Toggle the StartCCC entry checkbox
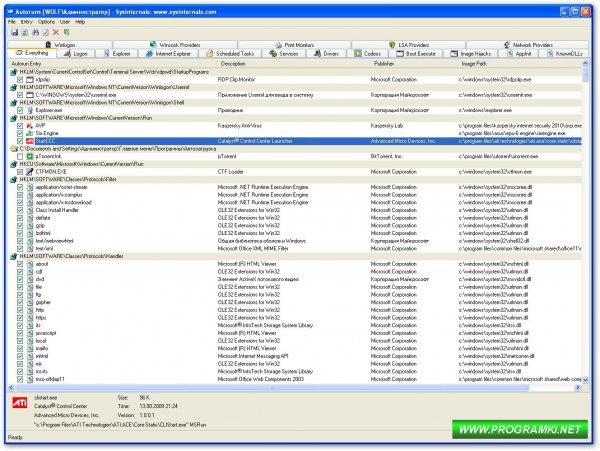The image size is (600, 451). coord(20,141)
